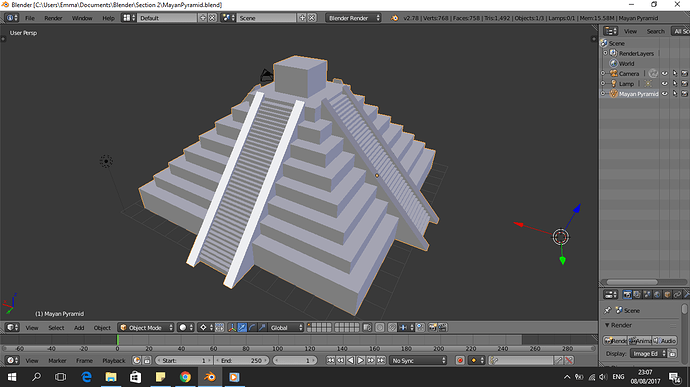Switch to World properties tab icon
690x387 pixels.
(x=657, y=295)
